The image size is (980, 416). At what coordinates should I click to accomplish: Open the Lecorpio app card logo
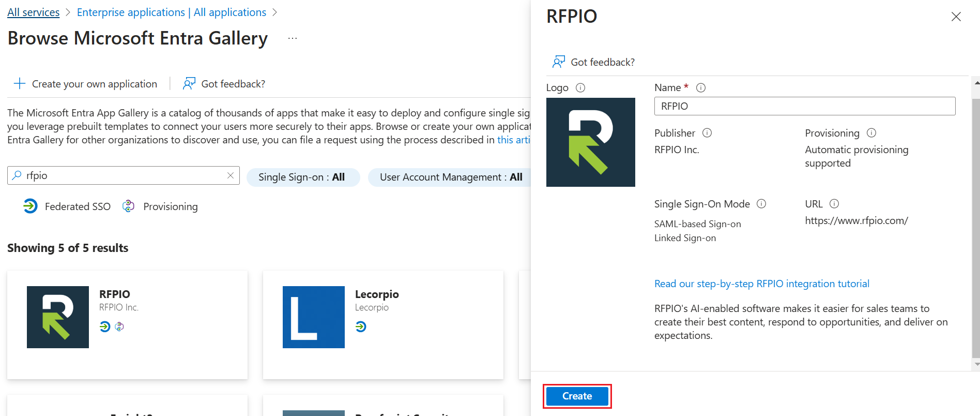[314, 317]
